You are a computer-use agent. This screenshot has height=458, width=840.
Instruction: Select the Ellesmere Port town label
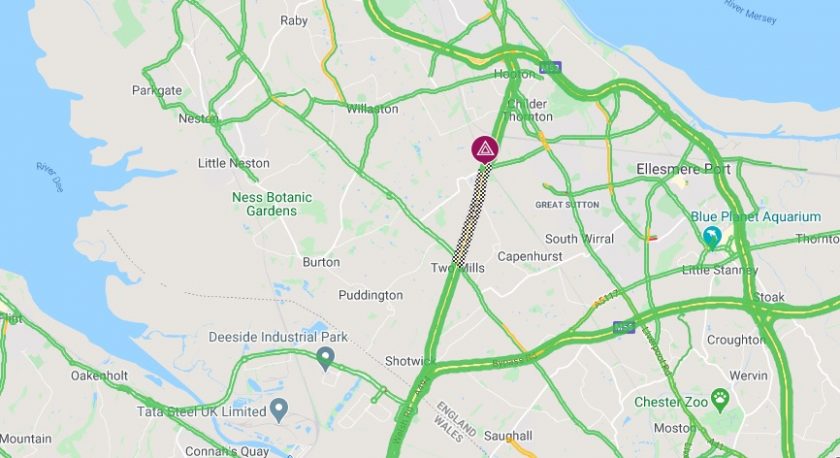(683, 169)
